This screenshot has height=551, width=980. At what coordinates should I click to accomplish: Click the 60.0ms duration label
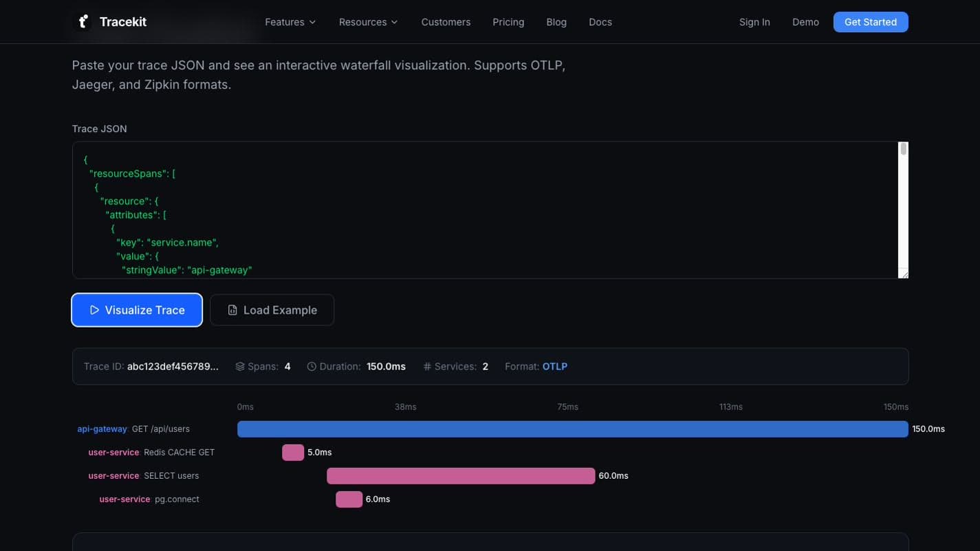(613, 476)
